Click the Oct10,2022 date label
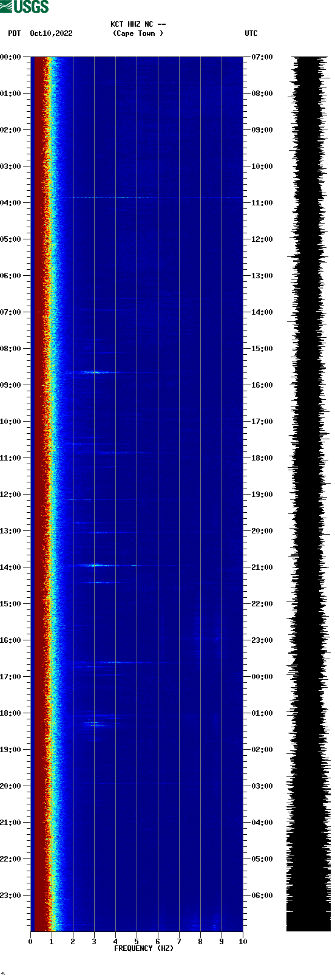This screenshot has height=980, width=335. [51, 33]
